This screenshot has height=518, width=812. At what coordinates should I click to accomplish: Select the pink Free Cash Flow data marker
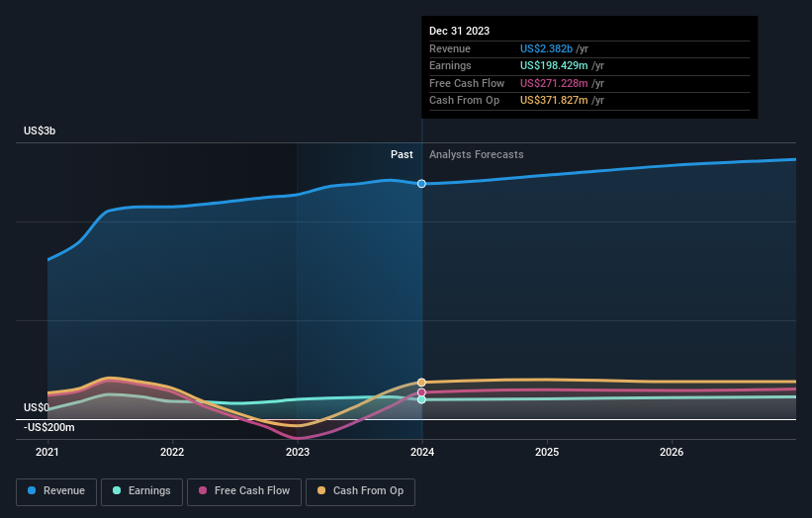click(421, 392)
